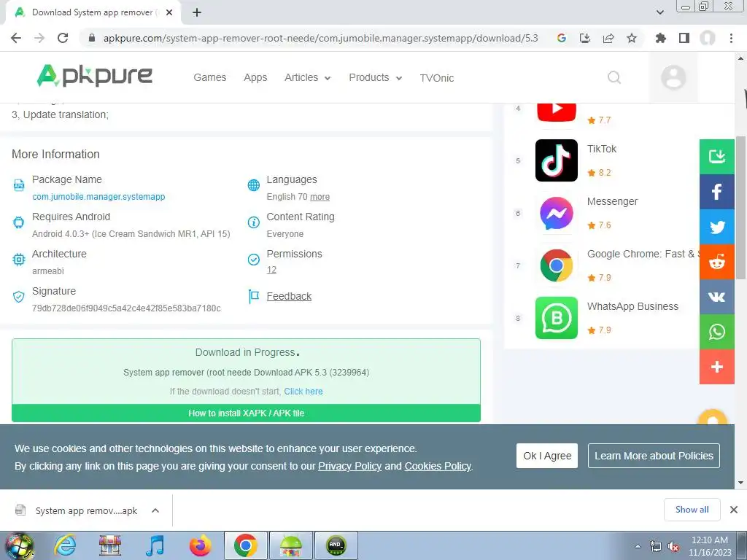Expand more share options plus icon
This screenshot has width=747, height=560.
coord(717,367)
